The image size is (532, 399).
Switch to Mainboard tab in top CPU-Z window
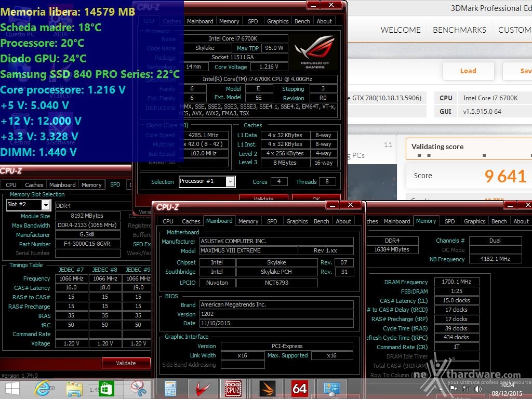coord(200,21)
